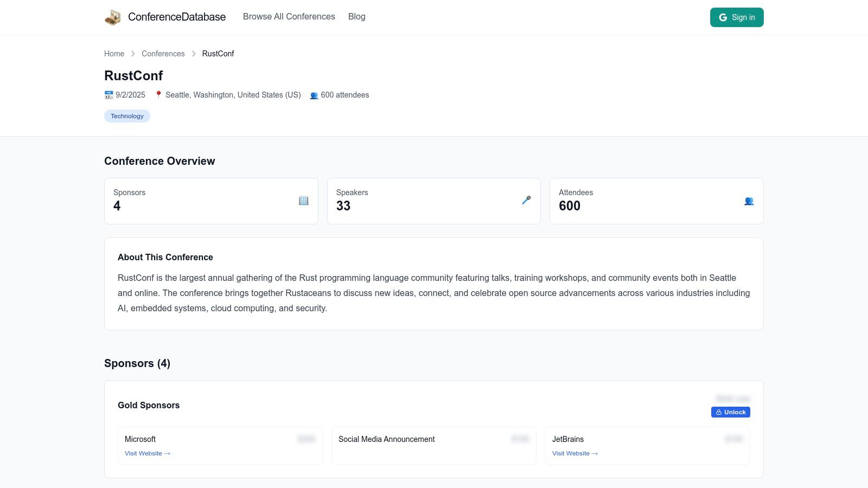Click the location pin icon near Seattle
868x488 pixels.
158,94
